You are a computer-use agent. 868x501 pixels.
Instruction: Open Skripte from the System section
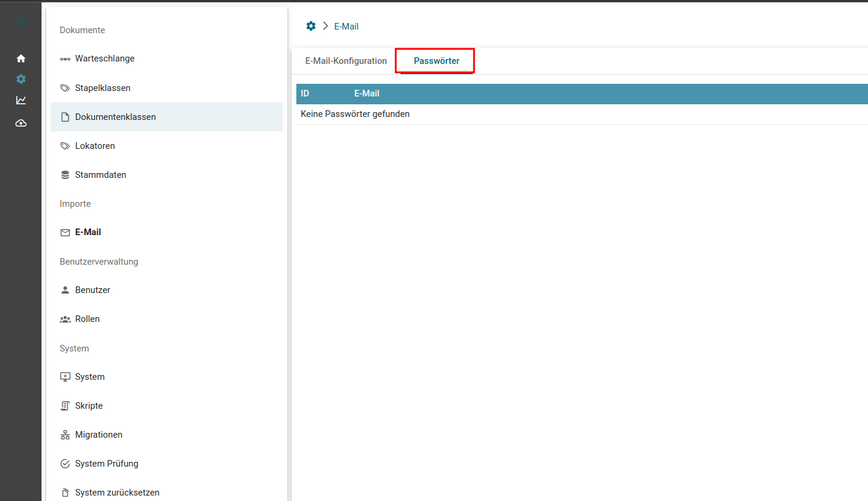(89, 406)
